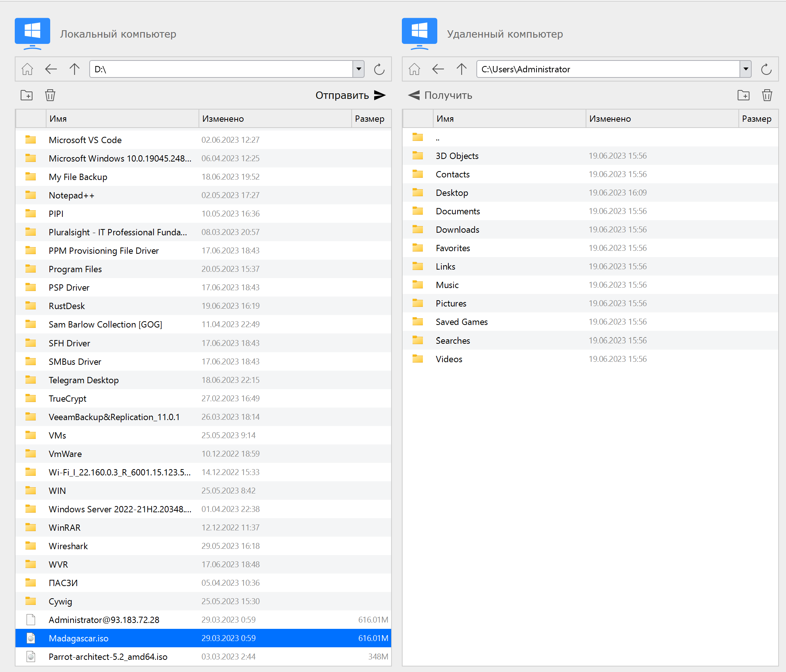Click the Madagascar.iso disc file icon
The image size is (786, 672).
point(31,638)
